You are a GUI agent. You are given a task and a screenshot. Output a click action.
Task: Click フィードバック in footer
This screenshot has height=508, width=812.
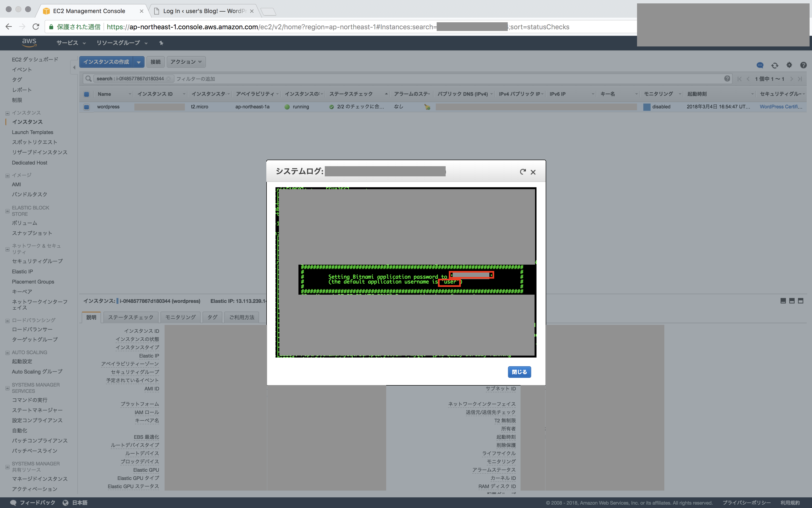coord(38,503)
